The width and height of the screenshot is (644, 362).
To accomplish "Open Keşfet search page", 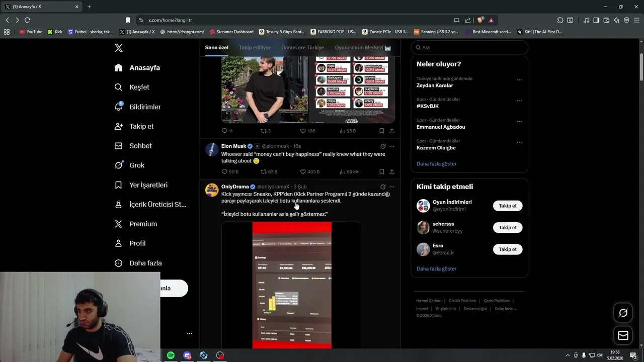I will [x=132, y=87].
